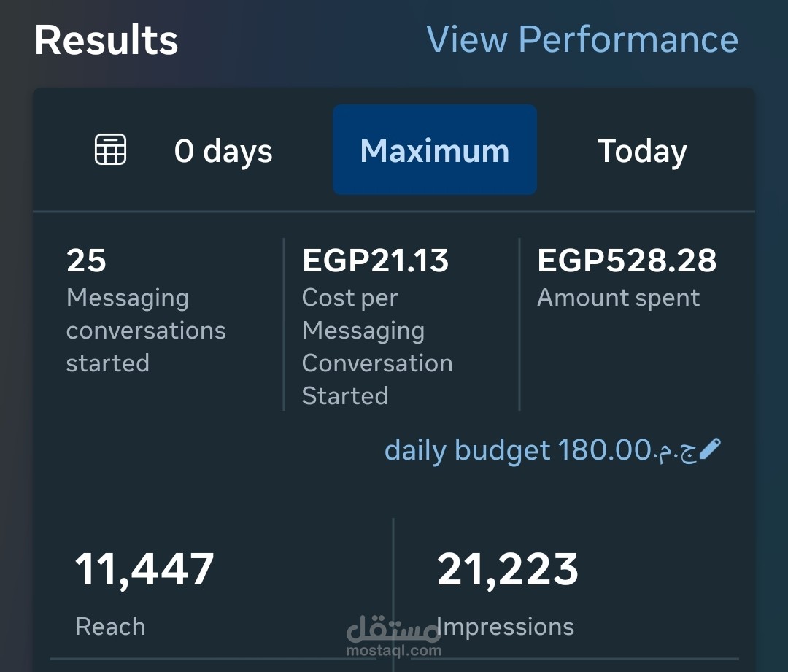Tap the Cost per Messaging Conversation Started label
Viewport: 788px width, 672px height.
pyautogui.click(x=376, y=347)
